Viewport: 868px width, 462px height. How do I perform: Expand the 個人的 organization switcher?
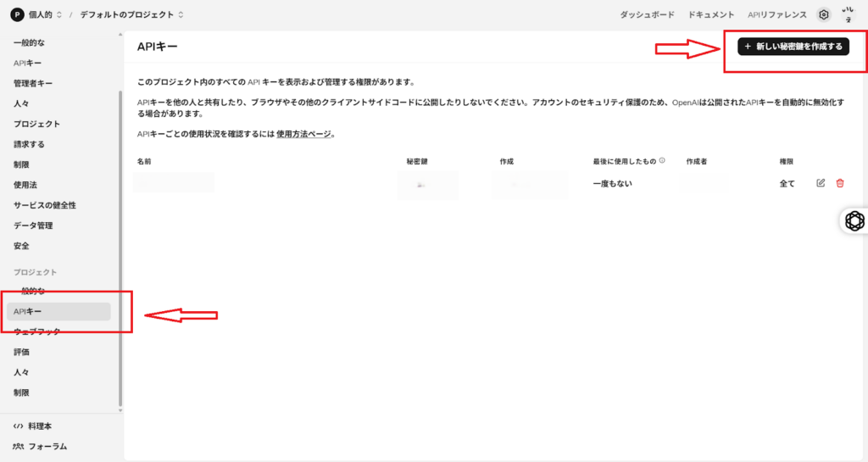41,14
